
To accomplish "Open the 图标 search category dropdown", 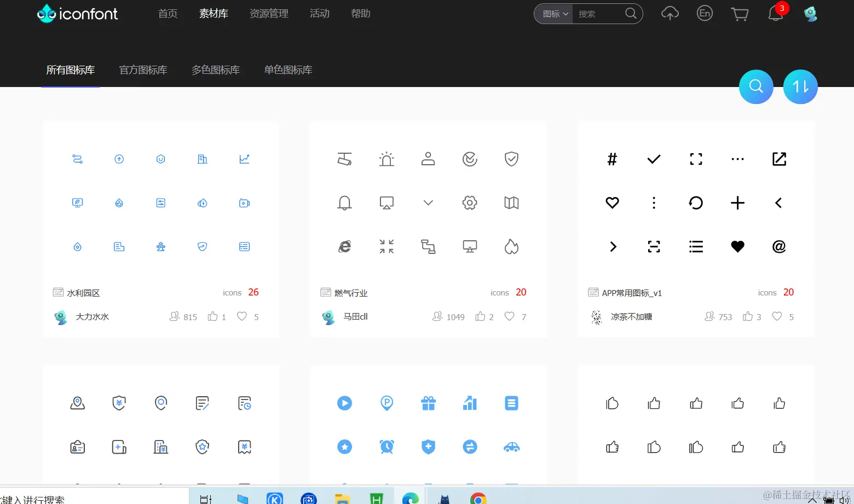I will pyautogui.click(x=553, y=13).
